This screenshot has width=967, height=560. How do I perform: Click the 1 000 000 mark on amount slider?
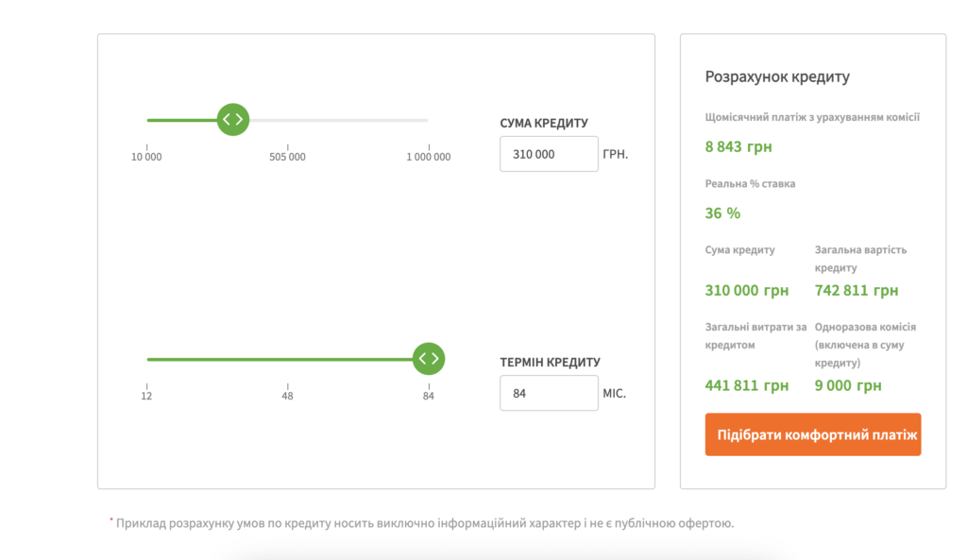(429, 157)
